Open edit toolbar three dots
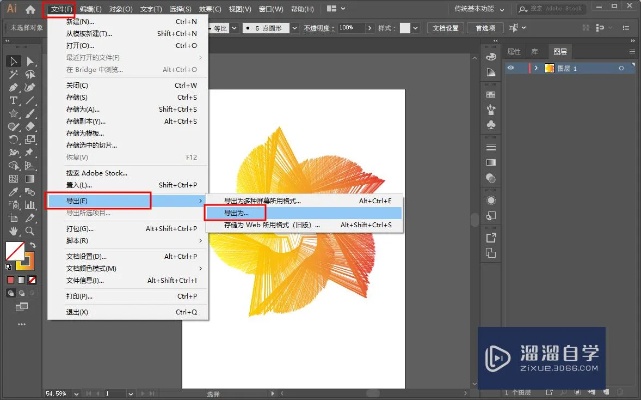 [x=22, y=324]
